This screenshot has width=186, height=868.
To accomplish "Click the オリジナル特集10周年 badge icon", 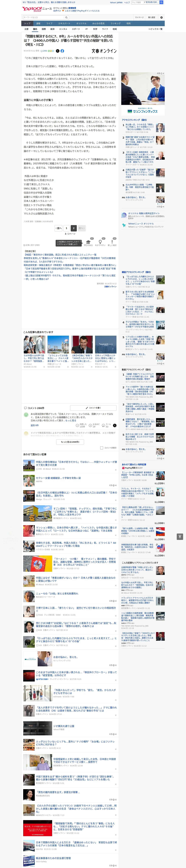I will click(x=124, y=215).
